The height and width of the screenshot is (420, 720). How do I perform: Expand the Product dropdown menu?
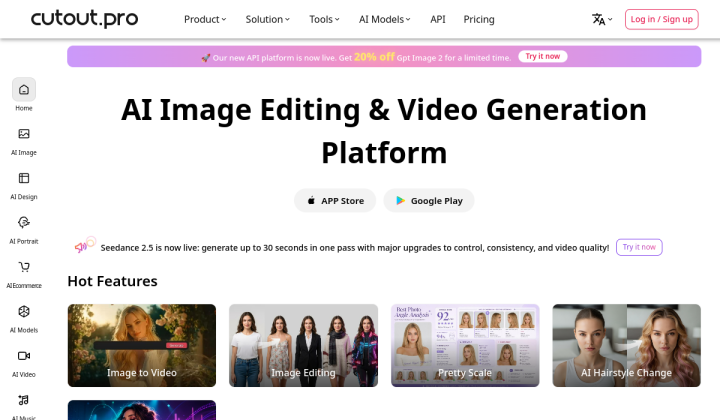click(205, 19)
